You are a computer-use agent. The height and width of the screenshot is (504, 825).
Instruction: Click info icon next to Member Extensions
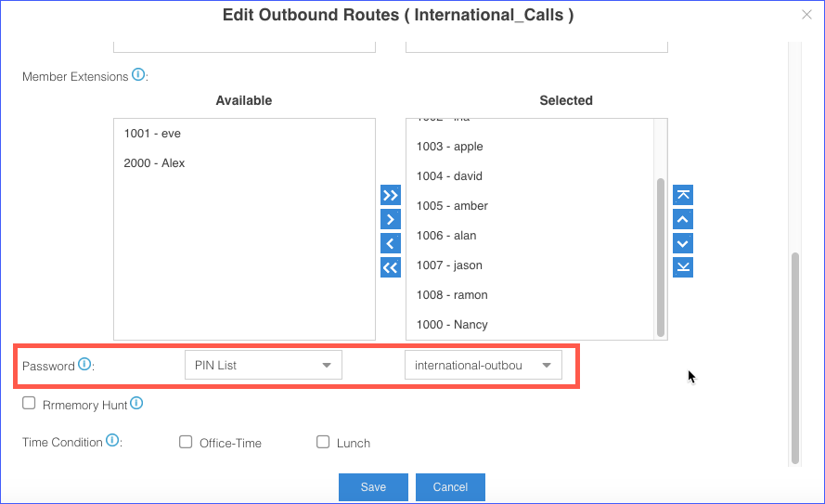(x=138, y=75)
